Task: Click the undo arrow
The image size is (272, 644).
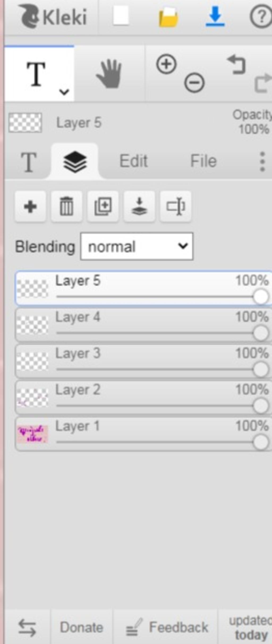Action: pos(237,64)
